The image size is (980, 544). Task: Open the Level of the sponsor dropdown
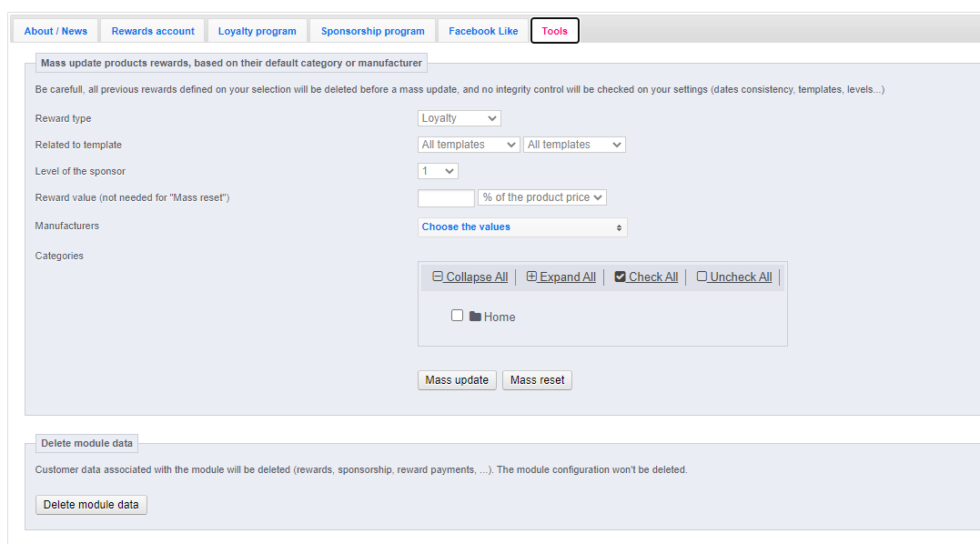(438, 171)
